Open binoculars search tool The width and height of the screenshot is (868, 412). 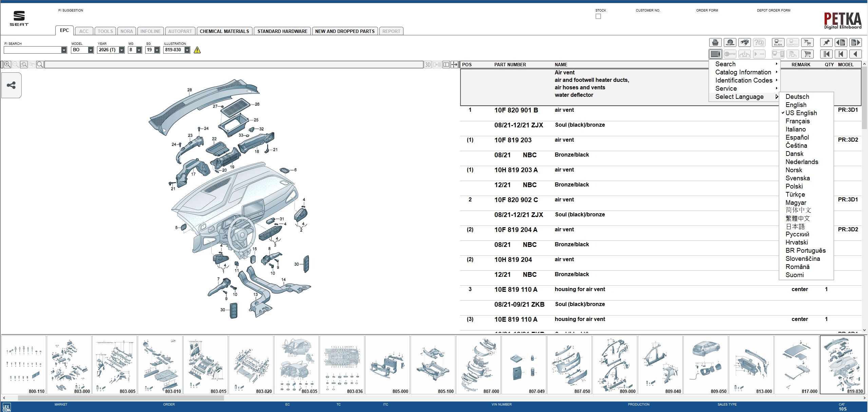click(744, 42)
